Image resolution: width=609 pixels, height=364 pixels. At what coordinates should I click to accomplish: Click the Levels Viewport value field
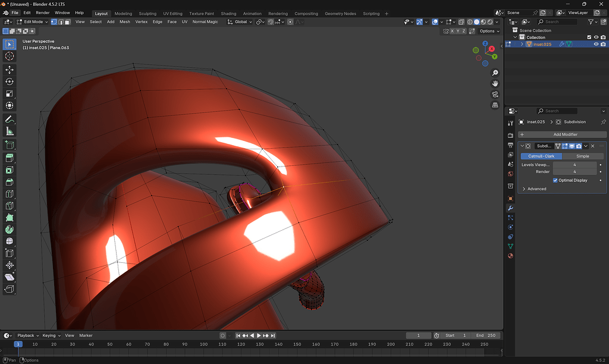(x=575, y=165)
